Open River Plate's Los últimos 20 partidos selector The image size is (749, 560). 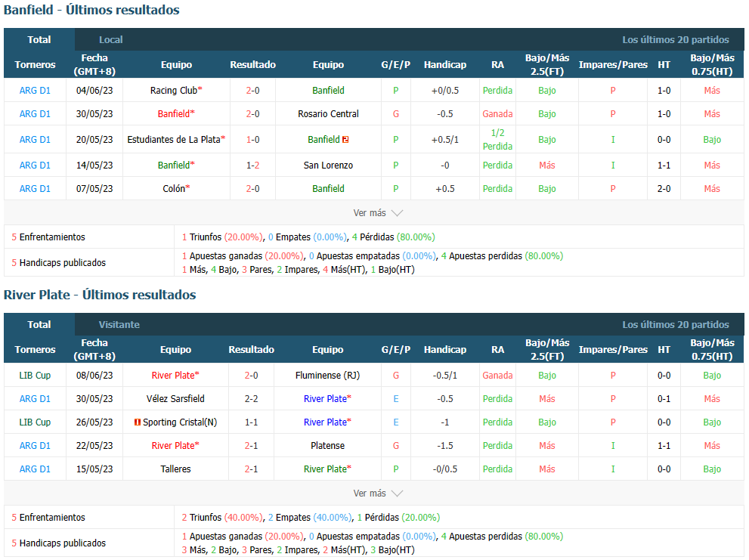[676, 324]
